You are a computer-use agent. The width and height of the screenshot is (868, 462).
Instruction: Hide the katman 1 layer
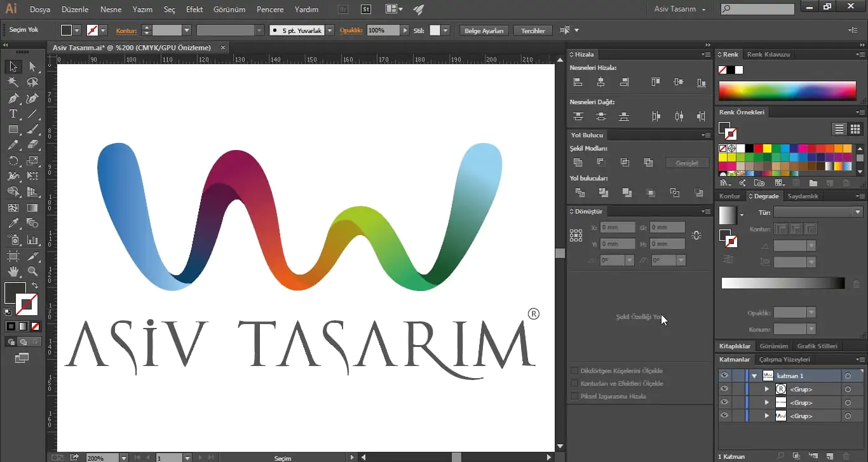tap(724, 376)
